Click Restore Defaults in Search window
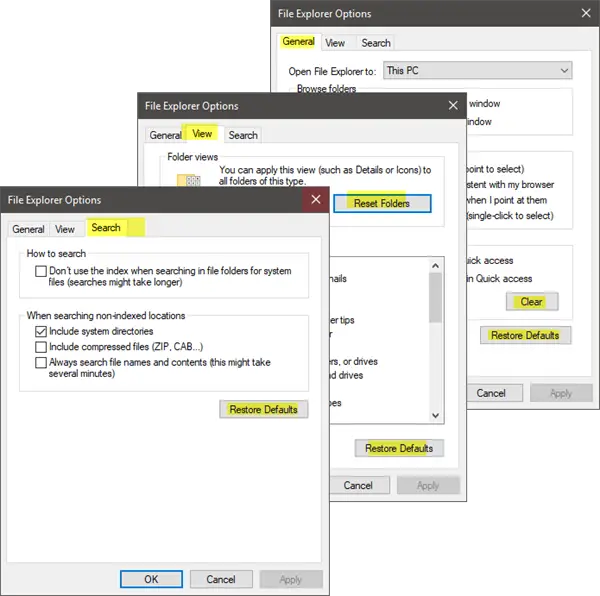The width and height of the screenshot is (600, 596). click(x=264, y=409)
